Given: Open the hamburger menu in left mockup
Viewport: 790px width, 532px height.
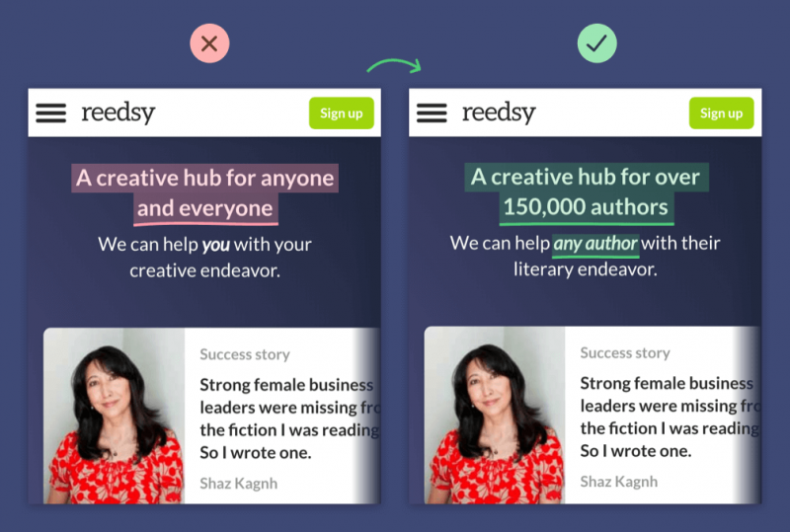Looking at the screenshot, I should tap(51, 113).
